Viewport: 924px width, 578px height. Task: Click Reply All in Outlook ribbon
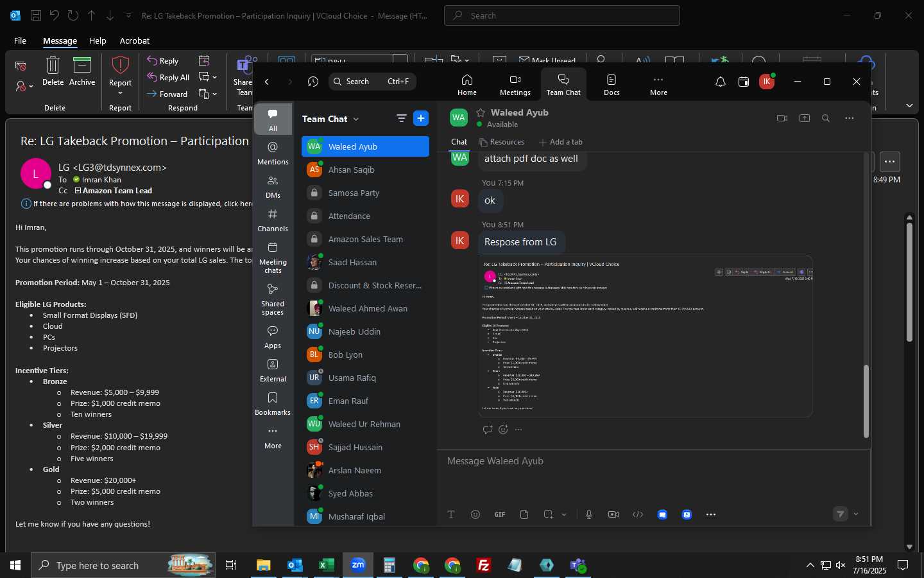(x=168, y=78)
